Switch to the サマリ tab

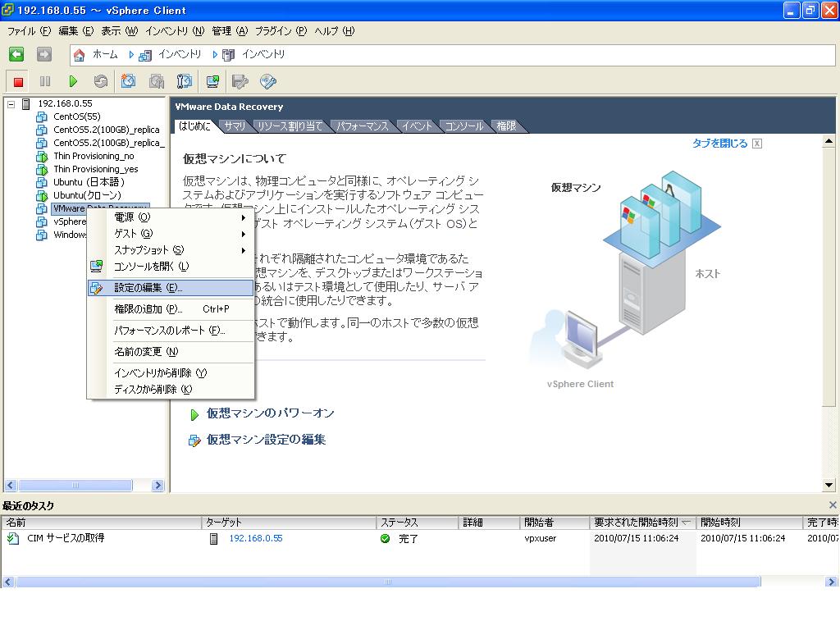[235, 126]
